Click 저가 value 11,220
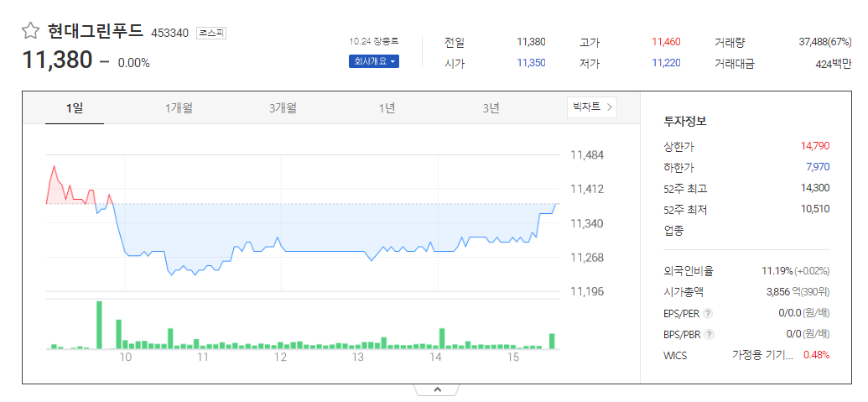Image resolution: width=868 pixels, height=402 pixels. 666,63
